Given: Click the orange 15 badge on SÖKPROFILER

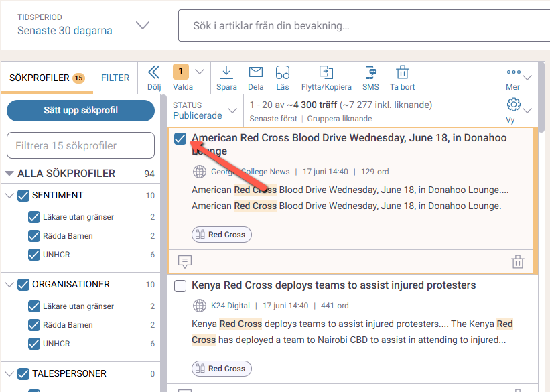Looking at the screenshot, I should pos(78,78).
